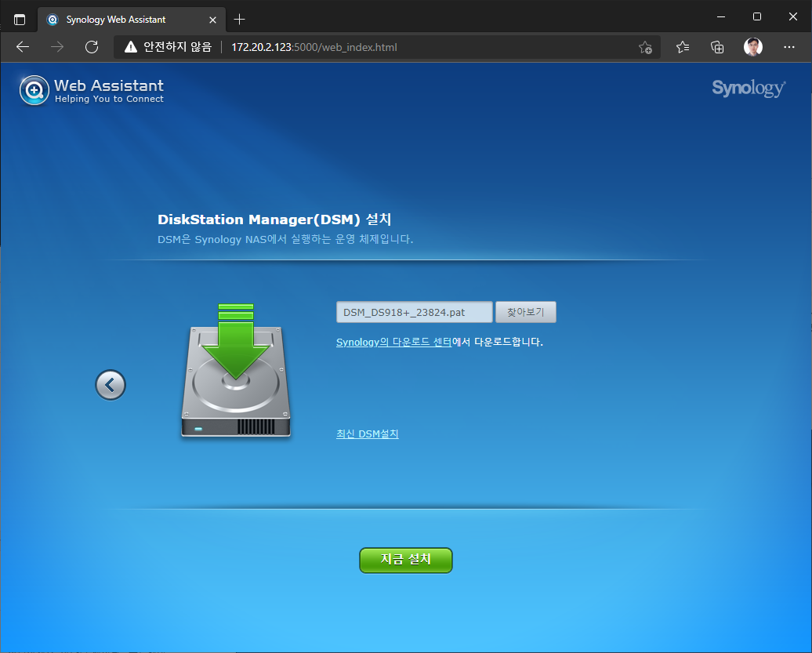Open the Collections icon
The image size is (812, 653).
click(x=716, y=47)
